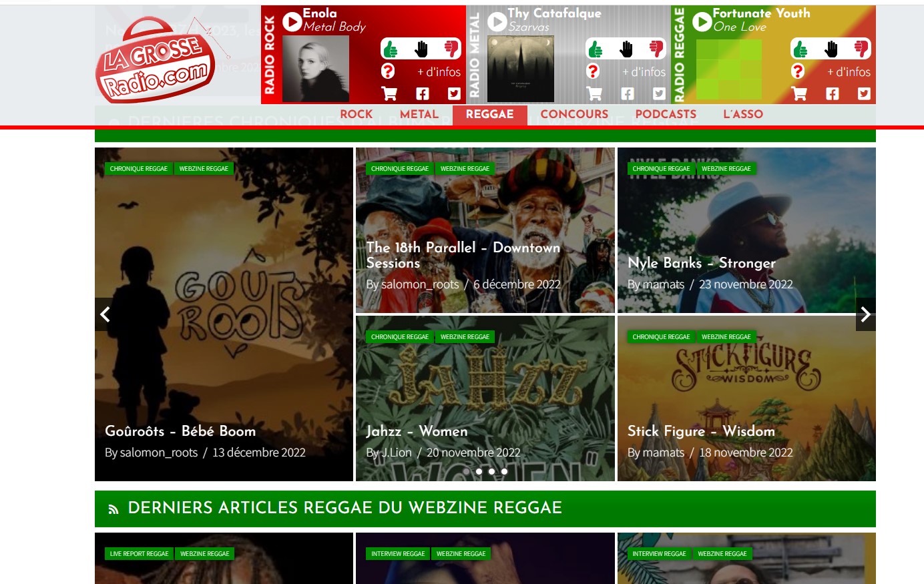Click RSS icon beside Derniers Articles Reggae

pyautogui.click(x=113, y=509)
